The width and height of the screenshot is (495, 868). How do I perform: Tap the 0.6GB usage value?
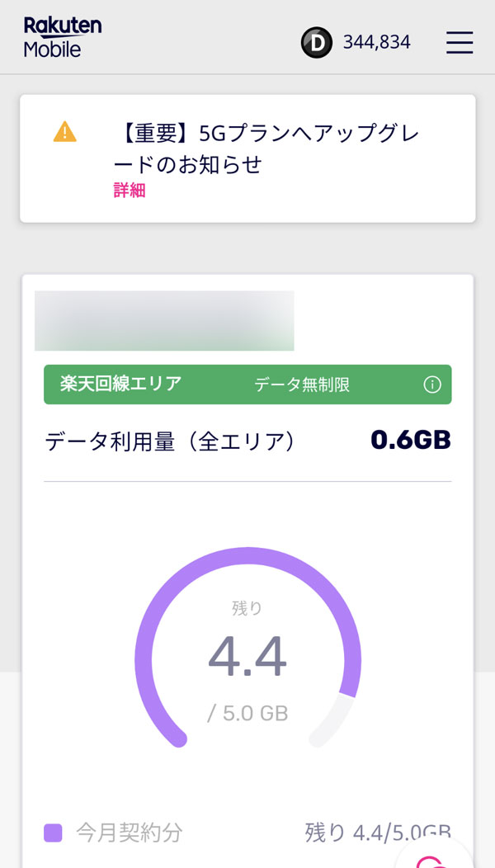410,441
